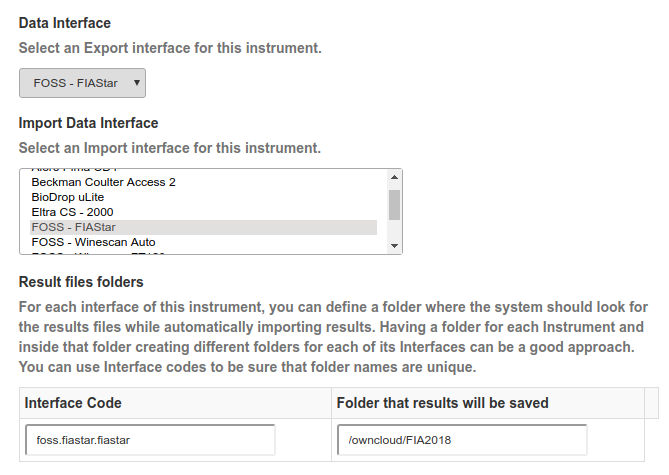Open the FOSS - FIAStar export interface dropdown

[x=82, y=83]
